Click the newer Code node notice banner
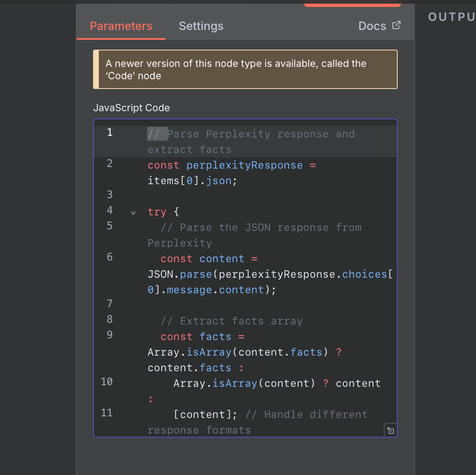 click(x=245, y=69)
